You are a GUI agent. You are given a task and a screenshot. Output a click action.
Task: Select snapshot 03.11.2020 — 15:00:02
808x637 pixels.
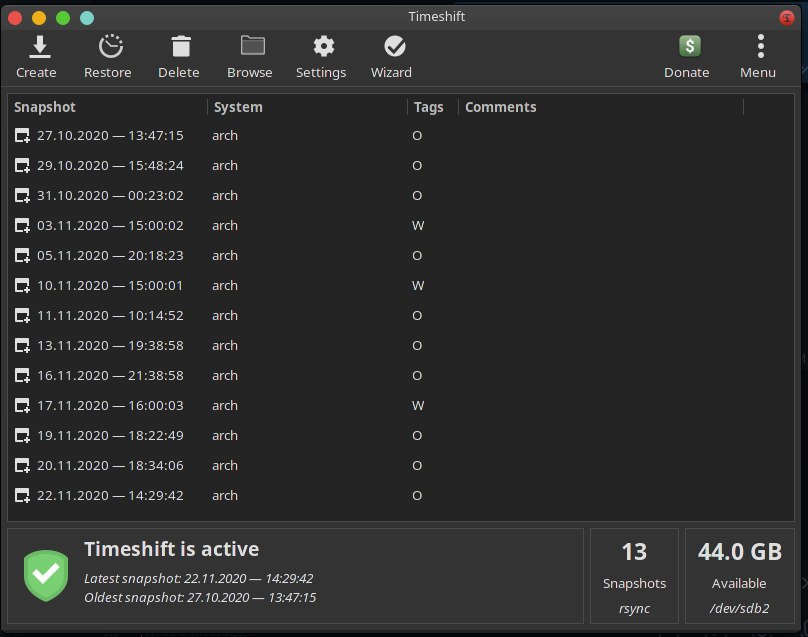[x=110, y=226]
